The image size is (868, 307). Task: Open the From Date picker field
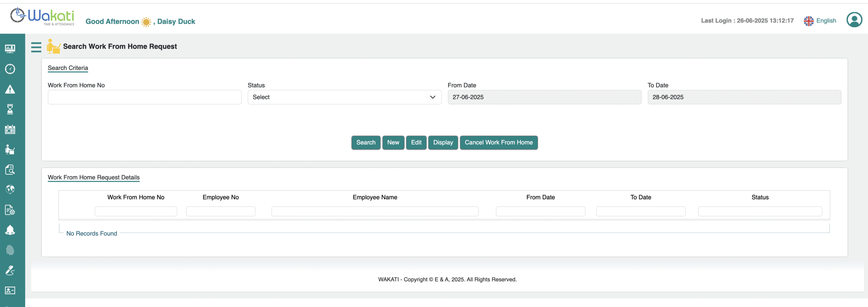point(544,97)
